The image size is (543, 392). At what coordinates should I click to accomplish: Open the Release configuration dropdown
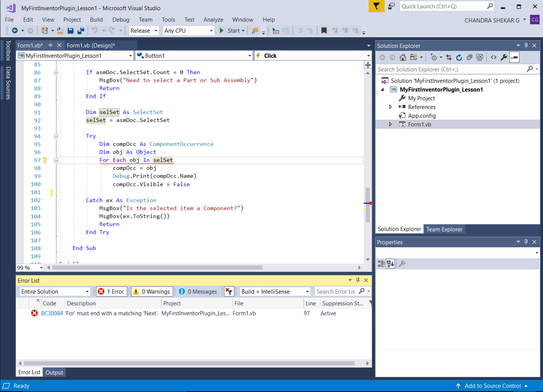pos(144,31)
